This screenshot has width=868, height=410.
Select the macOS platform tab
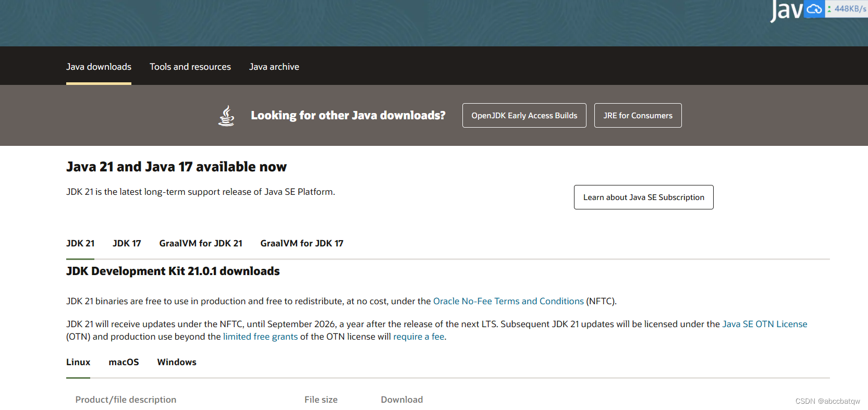(x=124, y=362)
